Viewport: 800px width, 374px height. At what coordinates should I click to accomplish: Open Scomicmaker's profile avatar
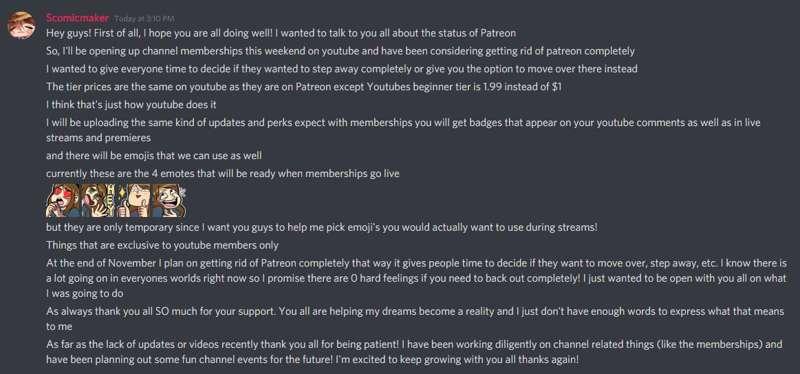tap(21, 25)
